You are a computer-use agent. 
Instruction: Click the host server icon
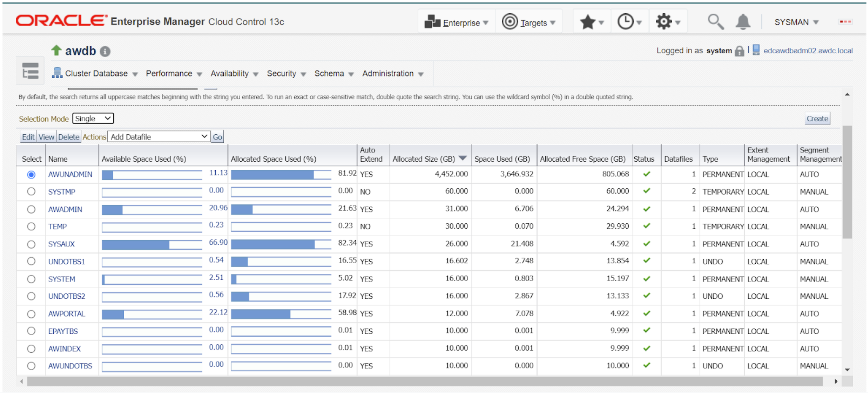pos(756,50)
